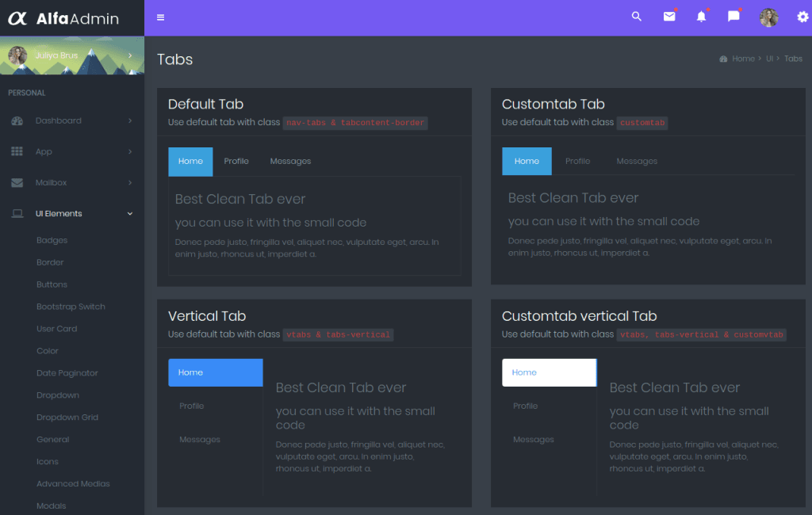Go to Buttons page
Image resolution: width=812 pixels, height=515 pixels.
[x=52, y=284]
